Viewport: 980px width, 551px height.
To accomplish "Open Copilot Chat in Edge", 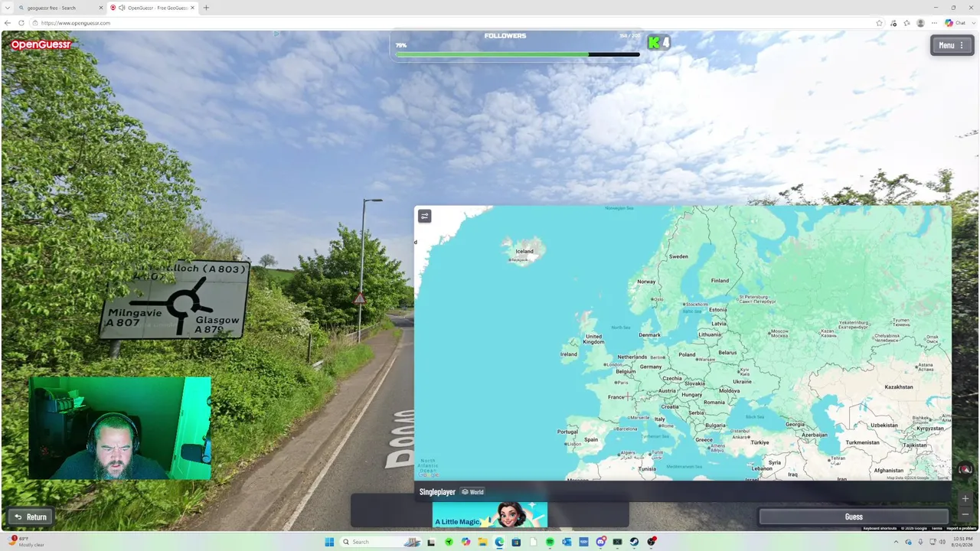I will click(x=955, y=23).
